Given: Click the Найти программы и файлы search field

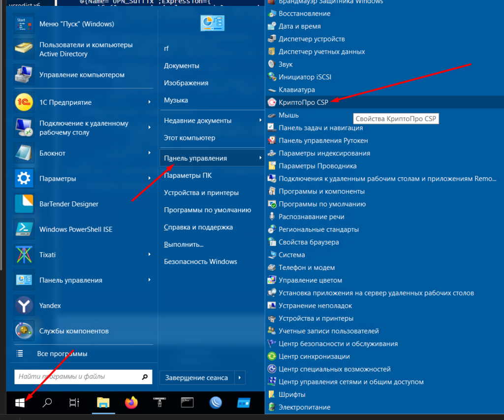Looking at the screenshot, I should (x=78, y=377).
